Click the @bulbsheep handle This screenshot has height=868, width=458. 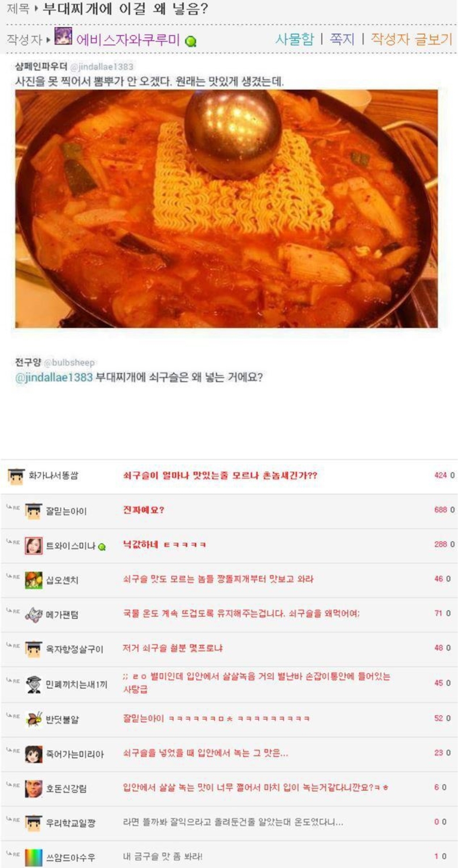pyautogui.click(x=70, y=363)
